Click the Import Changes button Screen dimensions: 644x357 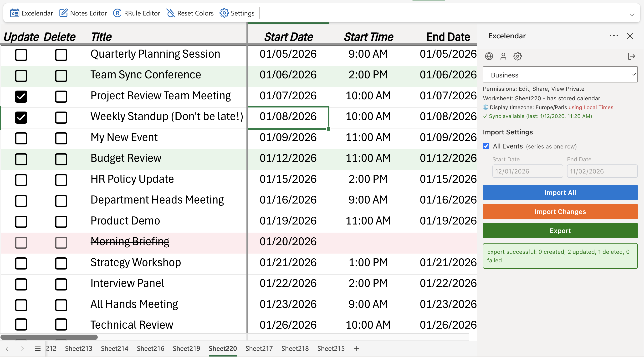[x=560, y=211]
